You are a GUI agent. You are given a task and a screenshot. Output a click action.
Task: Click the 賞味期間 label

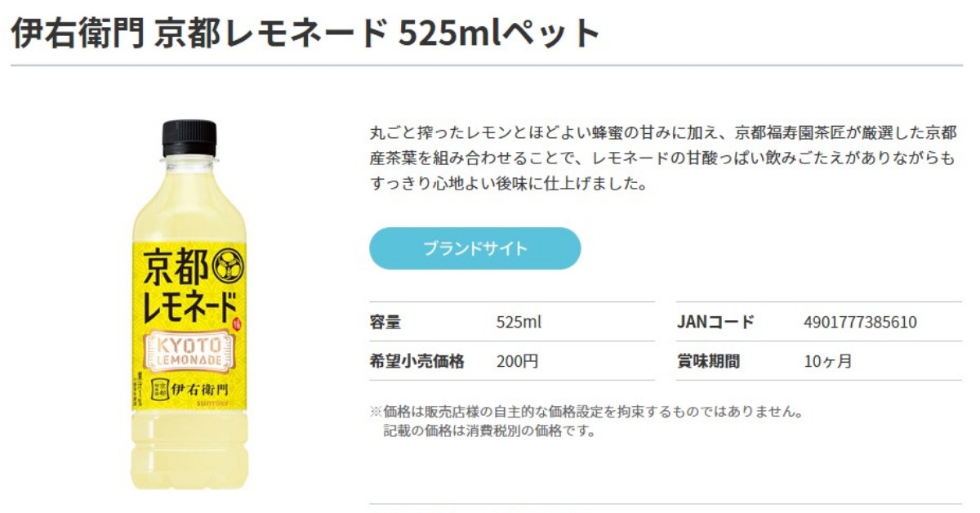pyautogui.click(x=707, y=361)
